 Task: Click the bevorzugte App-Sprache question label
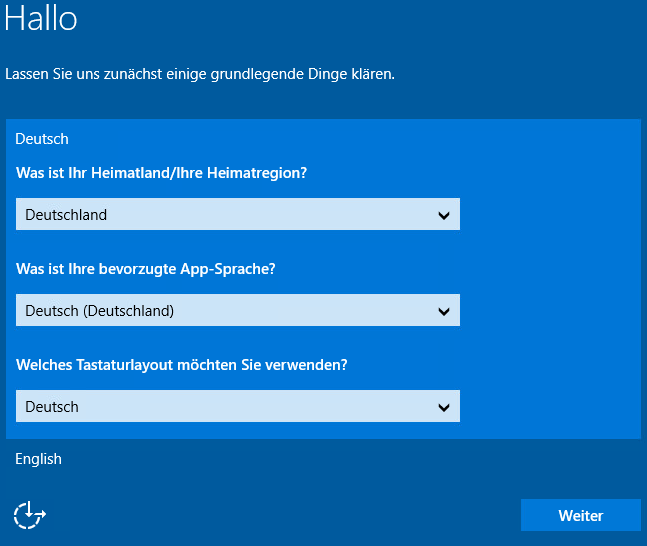pos(146,269)
